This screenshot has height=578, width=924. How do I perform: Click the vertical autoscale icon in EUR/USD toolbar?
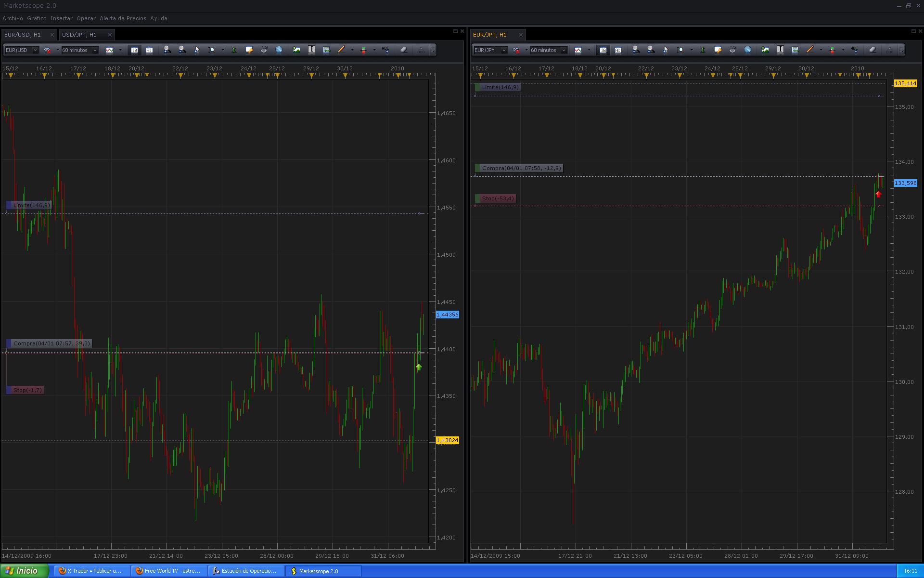(234, 50)
